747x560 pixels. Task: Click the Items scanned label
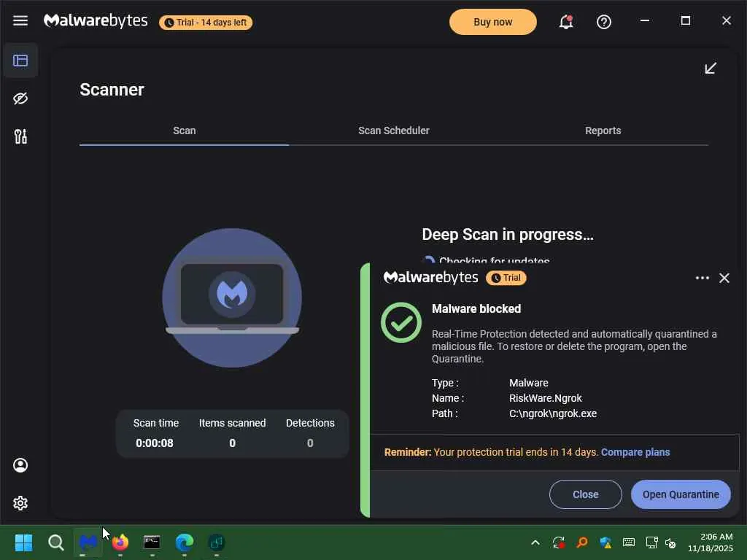(233, 423)
